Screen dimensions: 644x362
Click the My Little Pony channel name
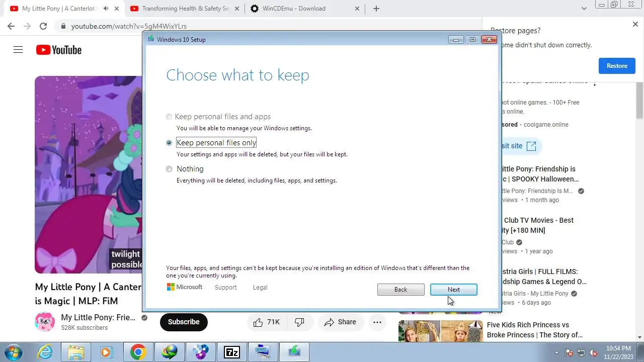[98, 317]
